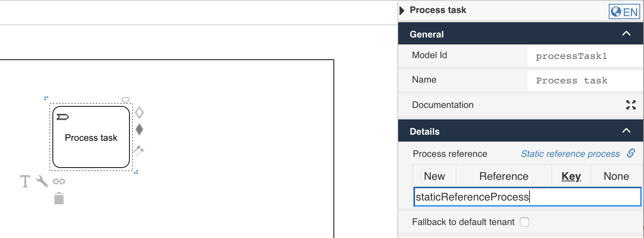Select the None process reference tab

tap(616, 176)
